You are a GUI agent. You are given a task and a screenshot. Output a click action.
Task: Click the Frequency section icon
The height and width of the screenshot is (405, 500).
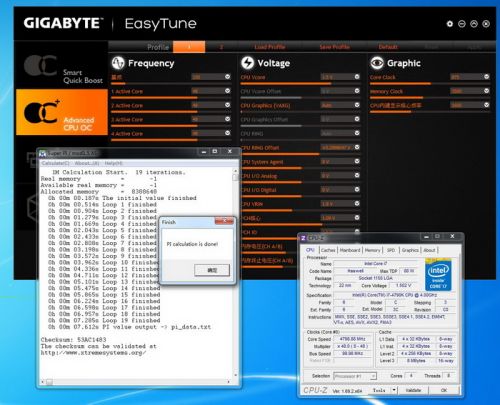[x=118, y=63]
